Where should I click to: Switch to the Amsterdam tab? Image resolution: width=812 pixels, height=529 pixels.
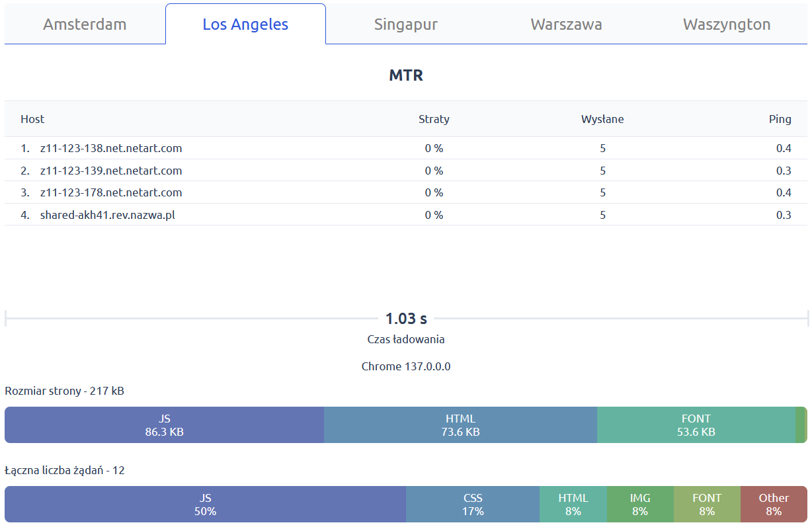[x=85, y=24]
